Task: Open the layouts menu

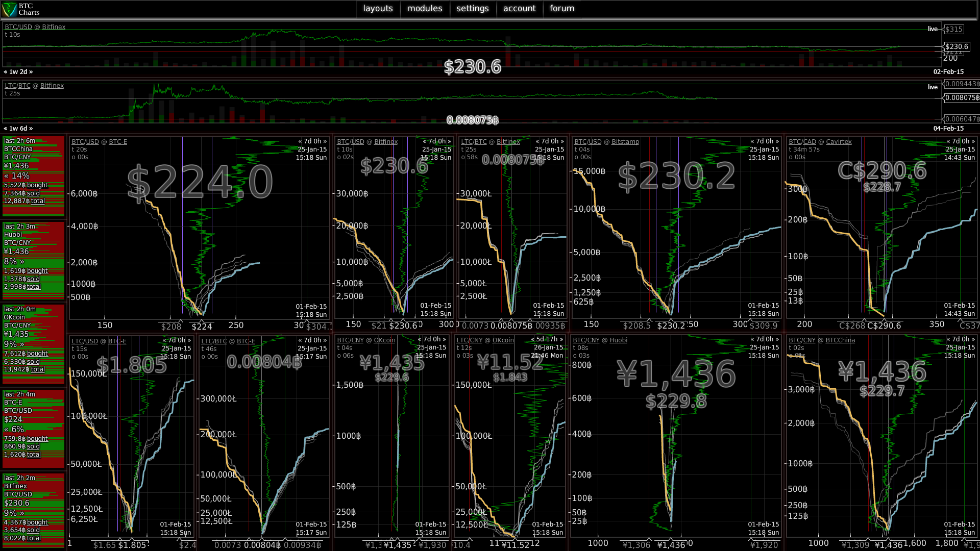Action: pyautogui.click(x=378, y=9)
